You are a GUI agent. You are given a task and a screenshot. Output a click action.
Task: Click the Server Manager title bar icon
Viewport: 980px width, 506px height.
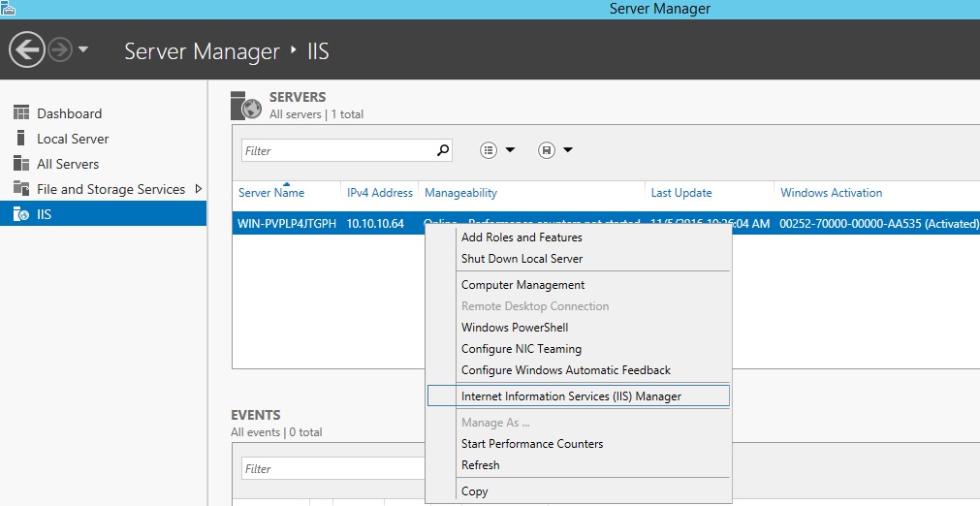click(8, 8)
